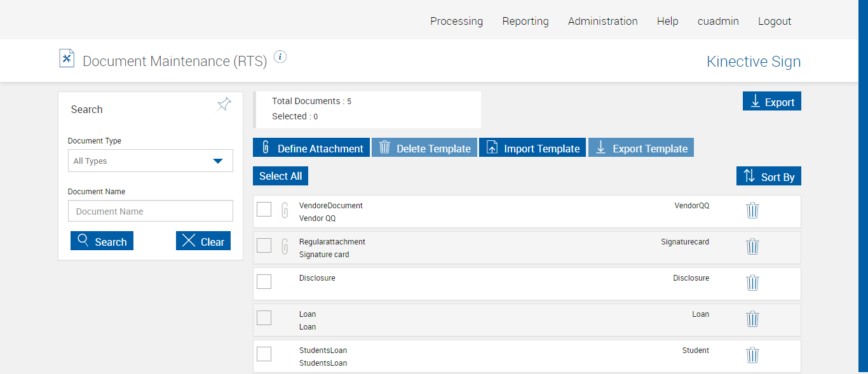Open the Processing menu

(x=456, y=21)
